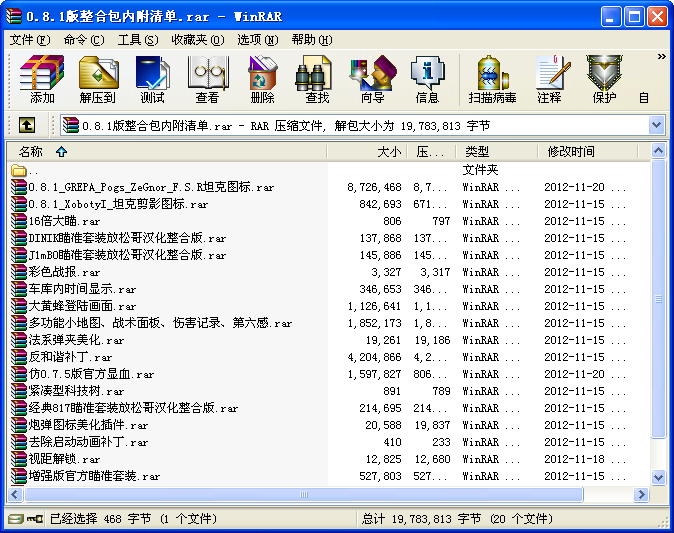Select the 仿0.7.5版官方显血.rar file

click(x=83, y=374)
